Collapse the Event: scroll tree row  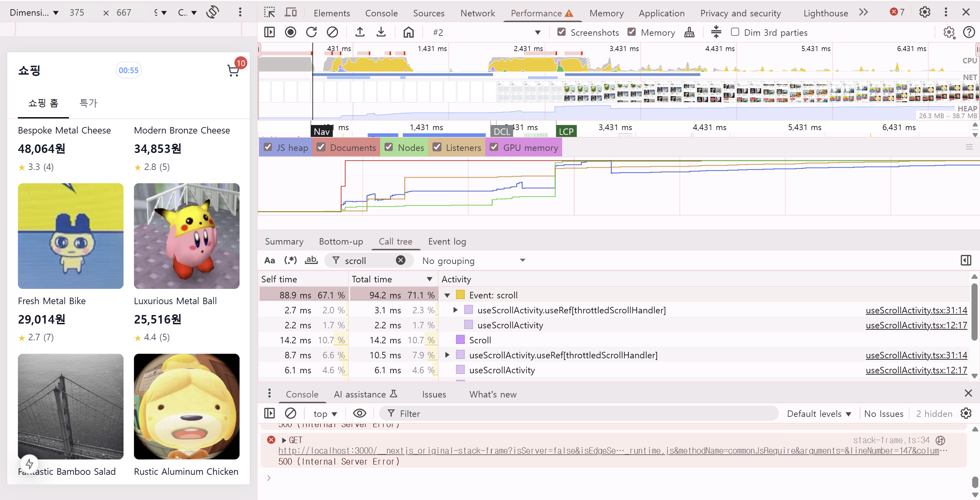coord(447,295)
